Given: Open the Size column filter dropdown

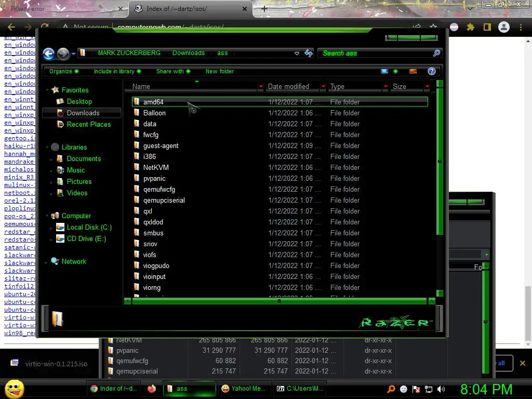Looking at the screenshot, I should point(427,87).
